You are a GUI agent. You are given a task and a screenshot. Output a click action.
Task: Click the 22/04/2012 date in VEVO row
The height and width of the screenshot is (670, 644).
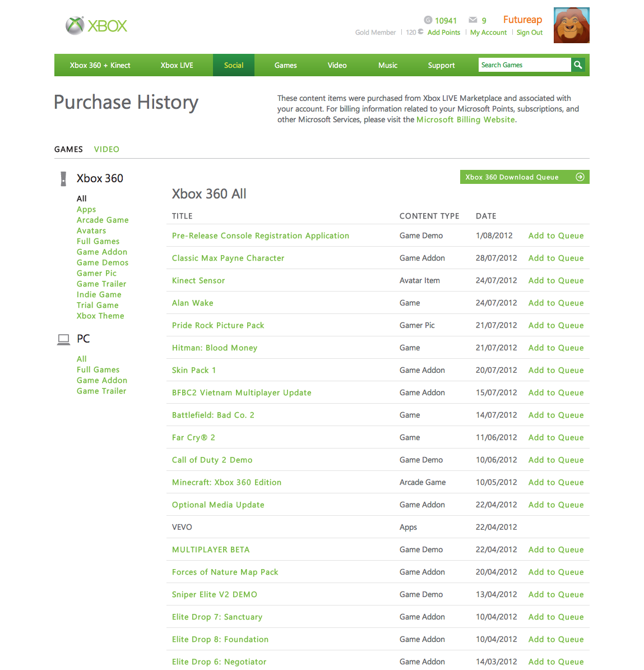pos(496,527)
